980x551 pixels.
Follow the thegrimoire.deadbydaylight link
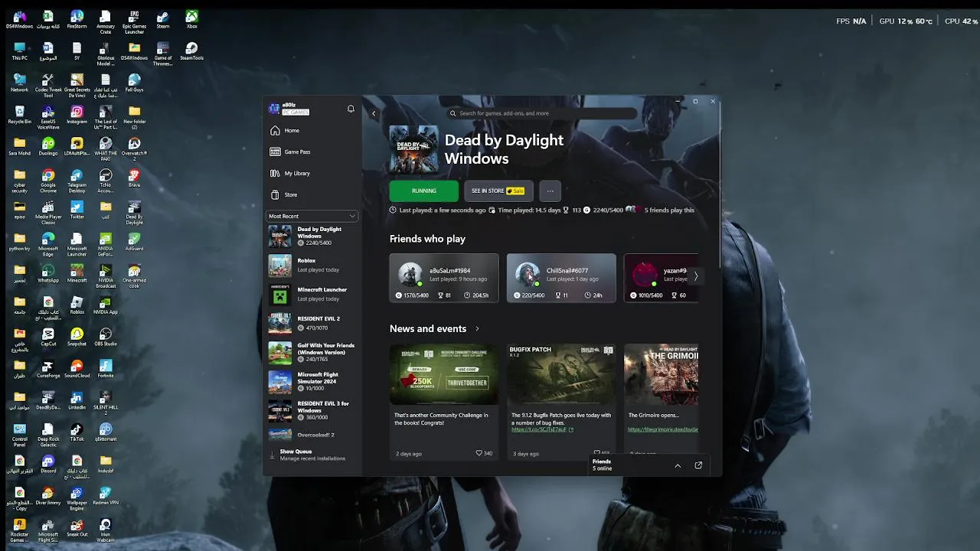click(x=663, y=429)
